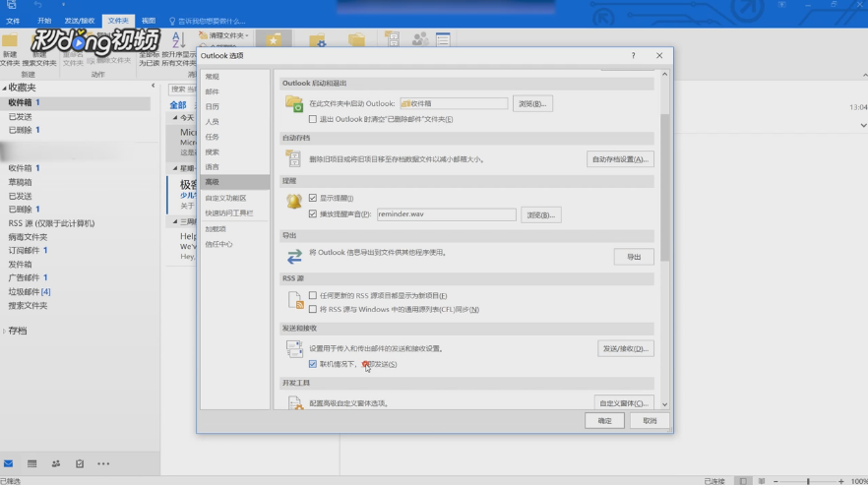Click the help question mark in dialog
The image size is (868, 485).
(634, 55)
